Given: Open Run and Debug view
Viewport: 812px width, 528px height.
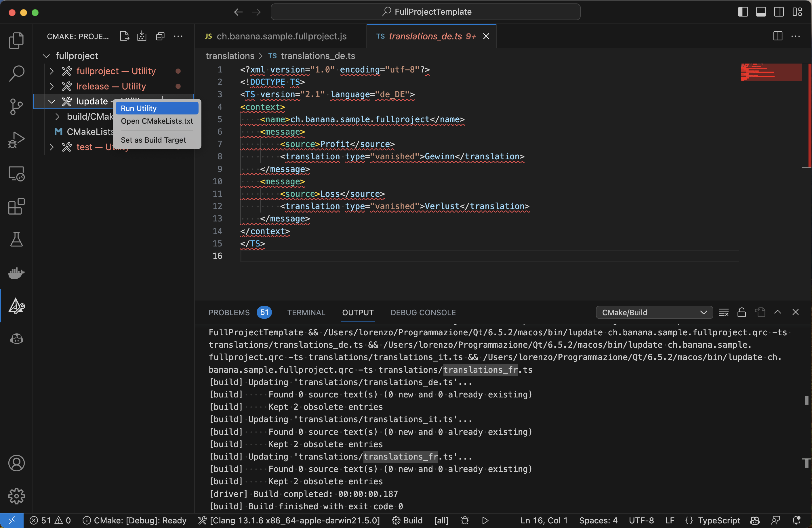Looking at the screenshot, I should [x=16, y=140].
